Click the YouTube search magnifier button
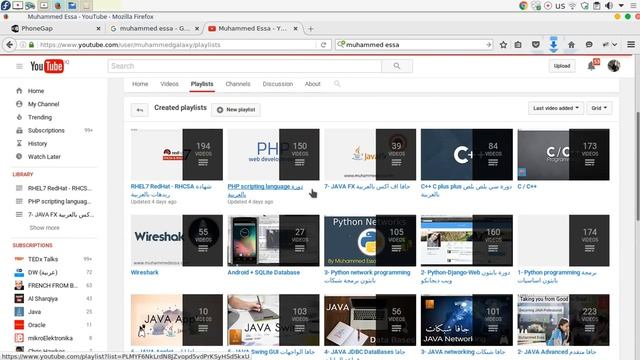 (x=397, y=66)
